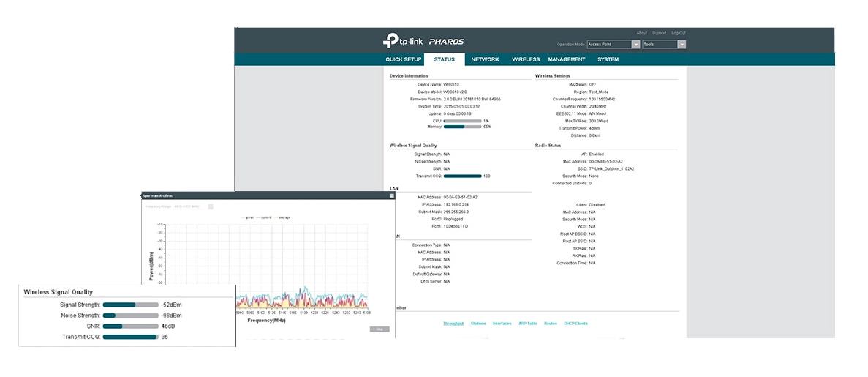Open the ARP Table monitor
868x377 pixels.
click(527, 323)
